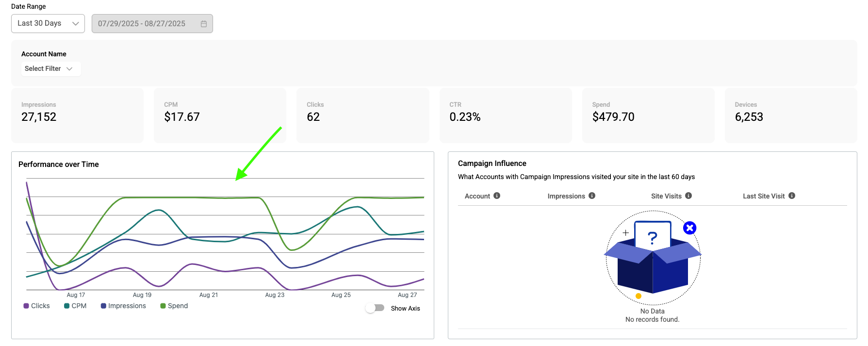Expand the Select Filter account dropdown

[x=50, y=68]
